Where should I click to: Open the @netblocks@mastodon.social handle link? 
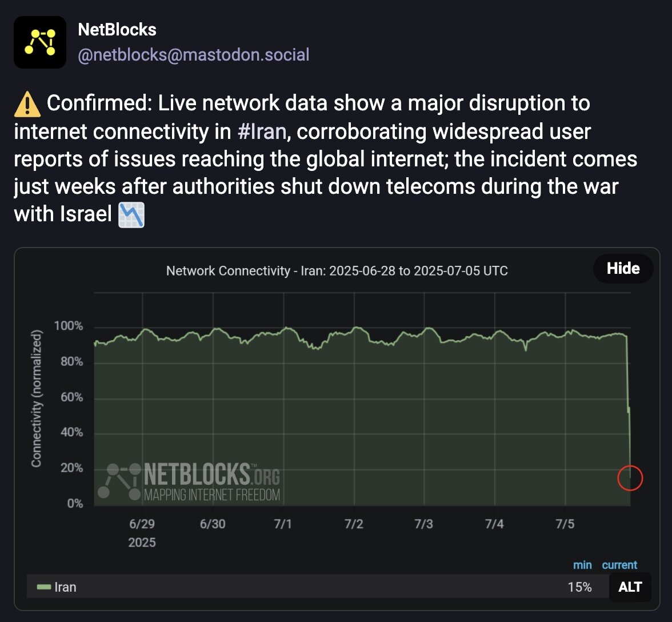tap(194, 55)
